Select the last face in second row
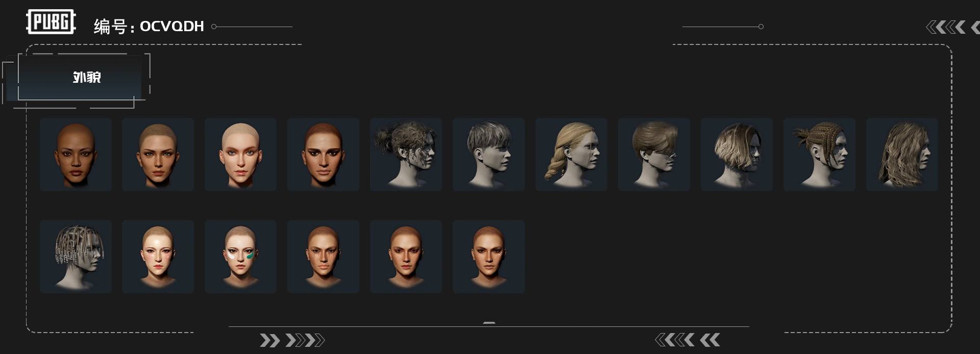Image resolution: width=980 pixels, height=354 pixels. click(x=489, y=256)
